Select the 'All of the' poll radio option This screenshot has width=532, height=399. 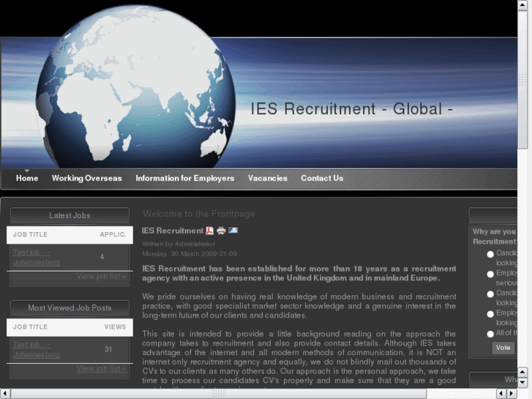(x=490, y=334)
